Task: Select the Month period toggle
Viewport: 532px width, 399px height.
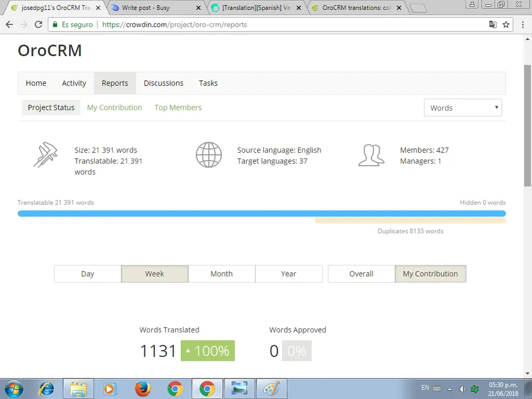Action: (222, 274)
